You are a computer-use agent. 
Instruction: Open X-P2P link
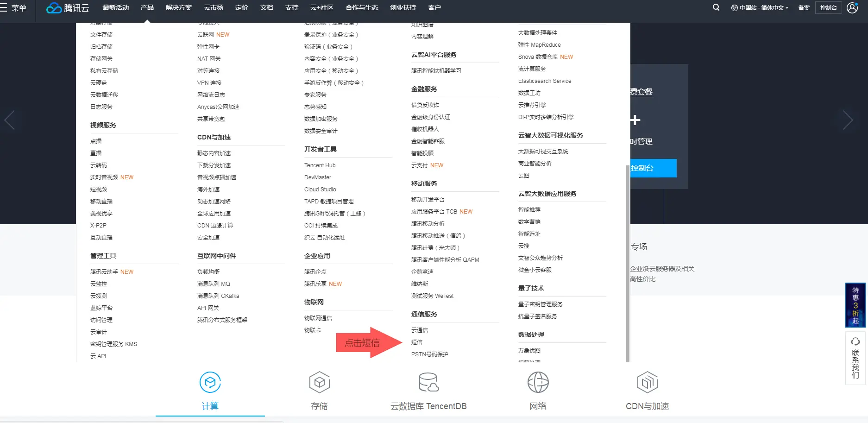coord(98,226)
